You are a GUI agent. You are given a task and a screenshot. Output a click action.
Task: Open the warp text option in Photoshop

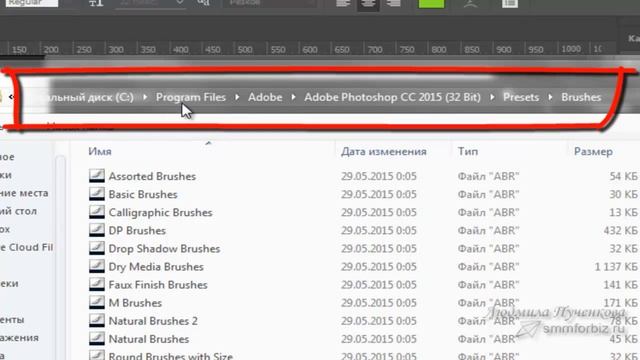tap(470, 3)
